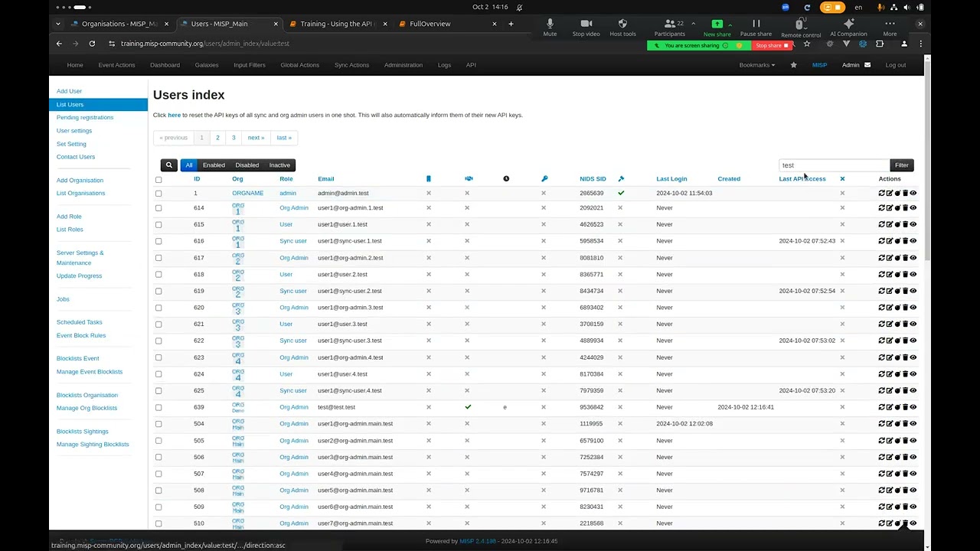980x551 pixels.
Task: Check the box for user ID 639
Action: pyautogui.click(x=158, y=408)
